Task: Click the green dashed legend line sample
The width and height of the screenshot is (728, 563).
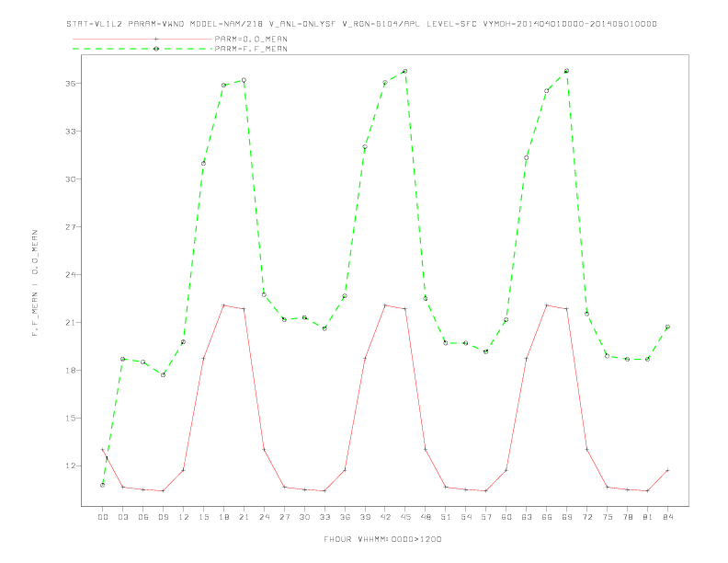Action: coord(142,49)
